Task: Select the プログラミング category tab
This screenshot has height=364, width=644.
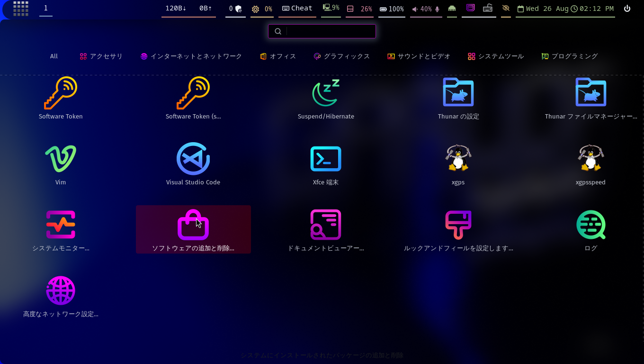Action: pyautogui.click(x=570, y=56)
